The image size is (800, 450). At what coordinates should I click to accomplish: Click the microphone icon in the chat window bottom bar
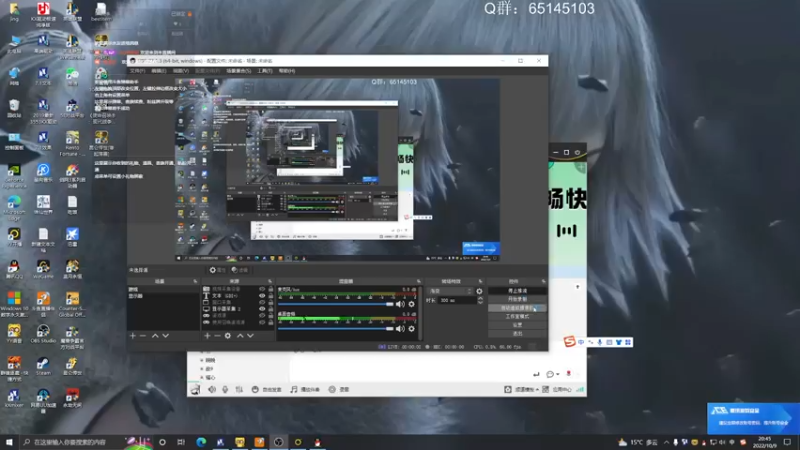pos(225,389)
